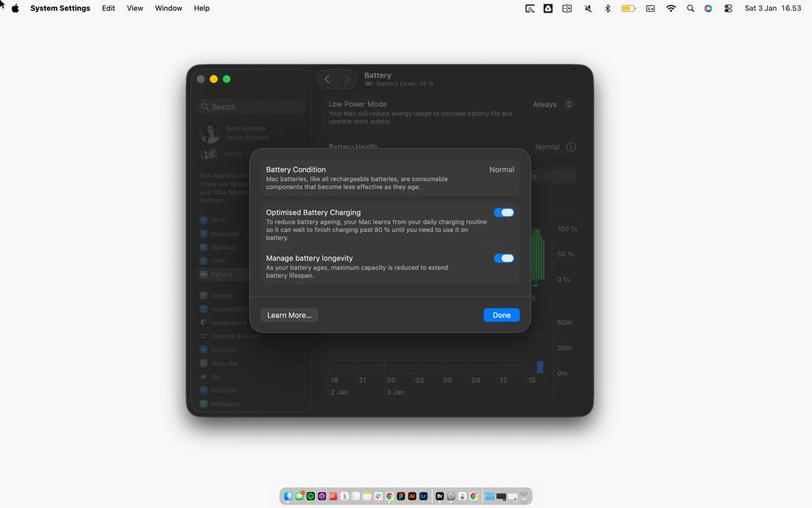The image size is (812, 508).
Task: Open the Apple menu
Action: pos(15,8)
